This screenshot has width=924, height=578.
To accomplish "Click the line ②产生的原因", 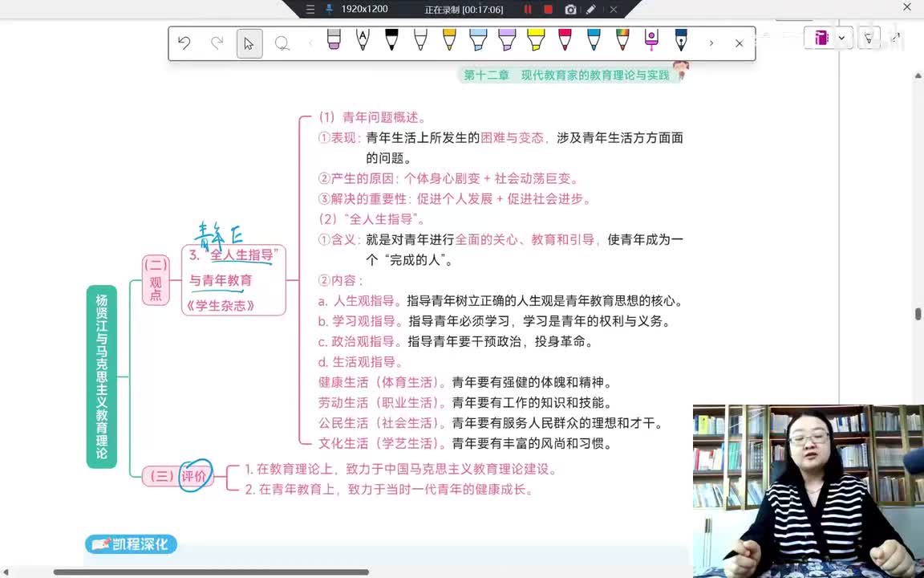I will tap(449, 178).
